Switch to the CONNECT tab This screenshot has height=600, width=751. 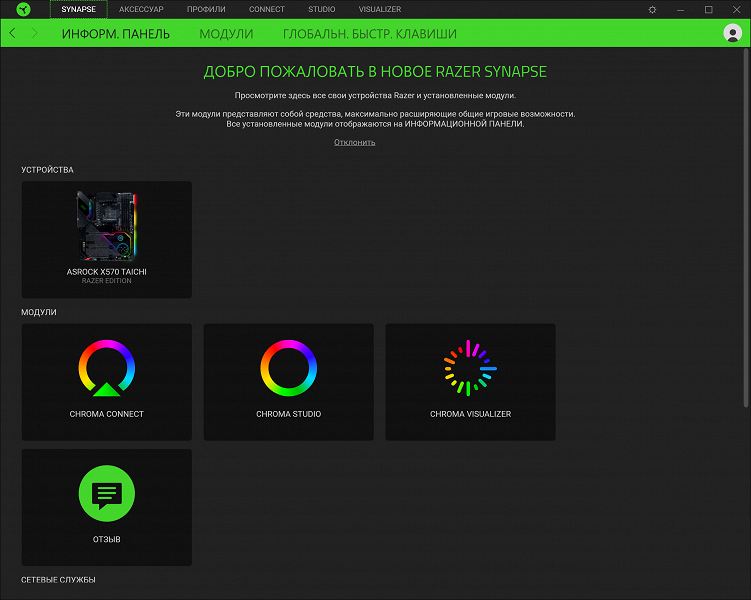tap(267, 9)
